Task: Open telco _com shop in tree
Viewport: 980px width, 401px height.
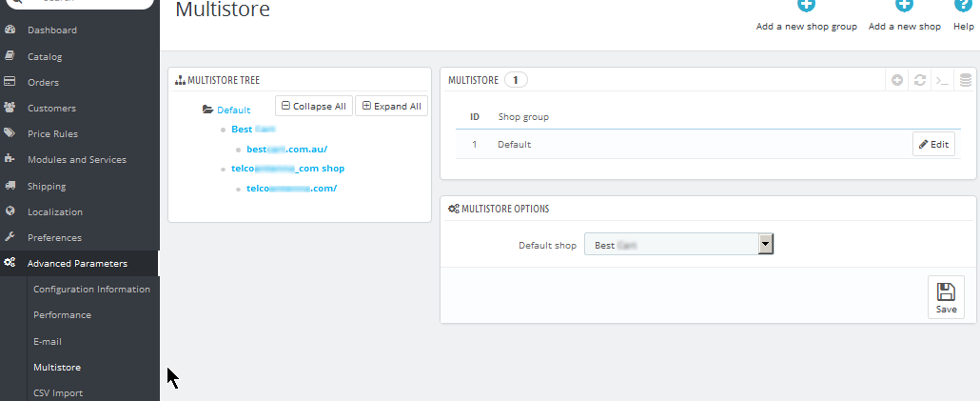Action: click(287, 169)
